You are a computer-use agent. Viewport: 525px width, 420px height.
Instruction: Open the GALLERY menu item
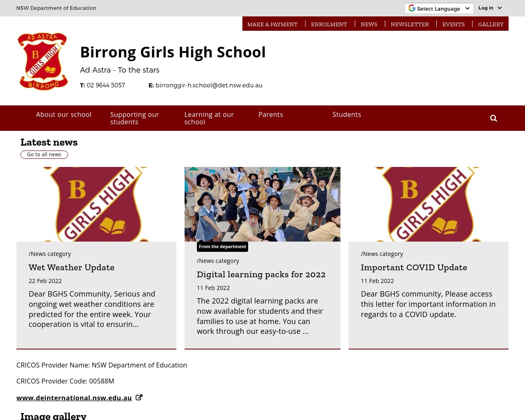[x=491, y=24]
